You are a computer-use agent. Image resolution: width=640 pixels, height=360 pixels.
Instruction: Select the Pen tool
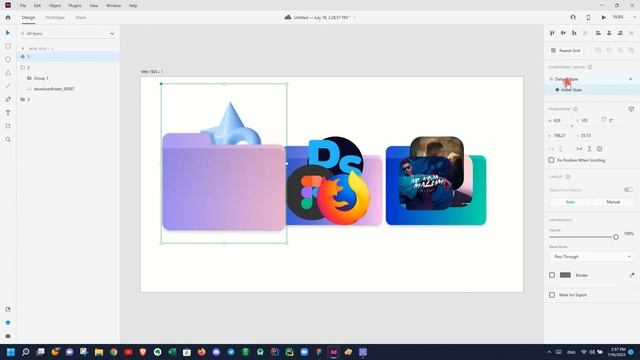click(x=8, y=99)
